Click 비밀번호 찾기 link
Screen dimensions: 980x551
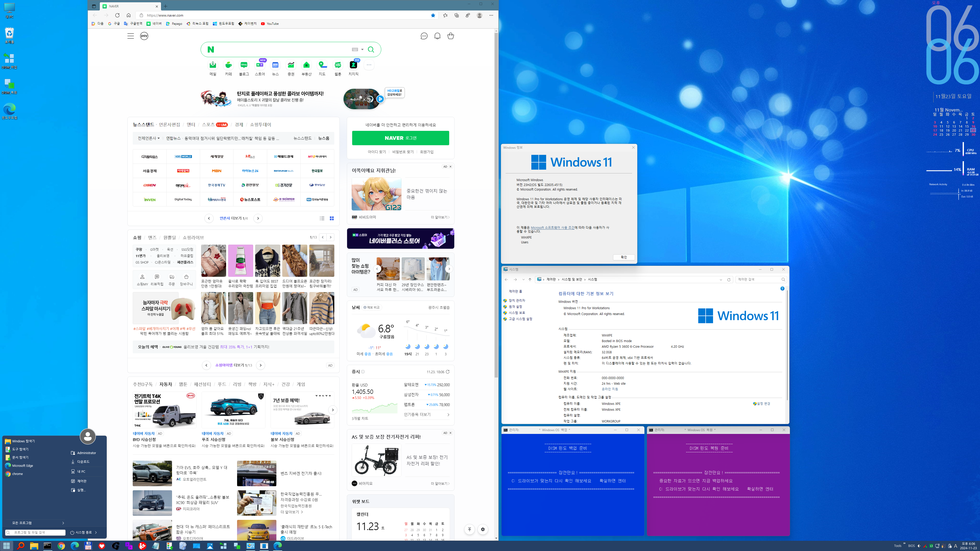tap(403, 152)
